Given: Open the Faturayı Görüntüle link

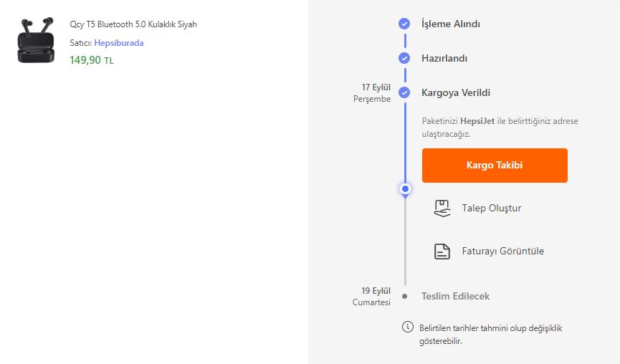Looking at the screenshot, I should [x=503, y=251].
